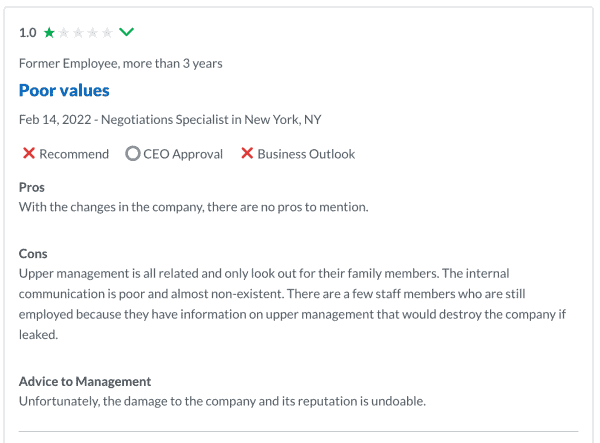Click the 1.0 overall rating number
Screen dimensions: 600x443
(28, 32)
